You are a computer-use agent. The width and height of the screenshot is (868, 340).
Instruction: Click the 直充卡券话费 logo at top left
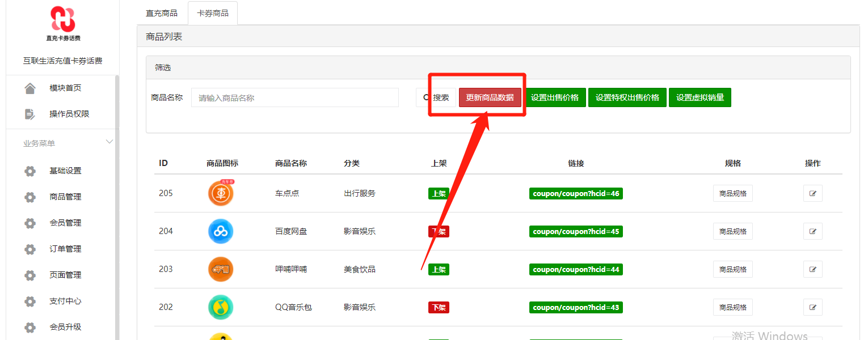tap(63, 23)
